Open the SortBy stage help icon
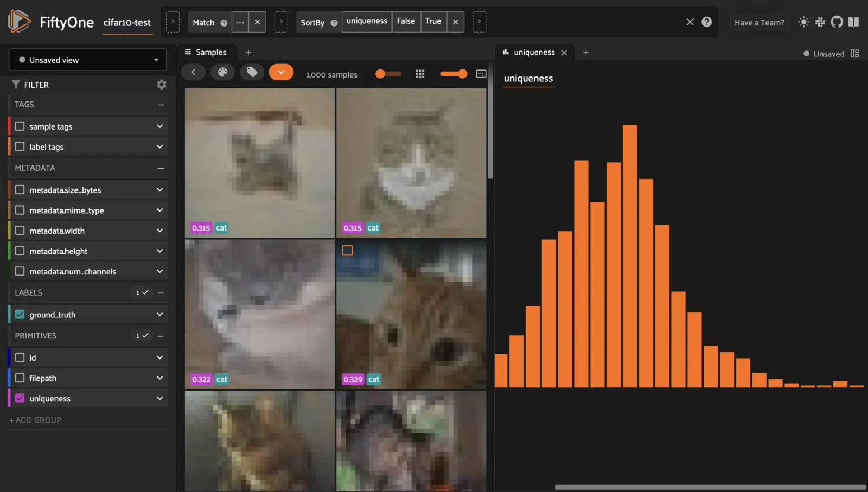 pos(334,23)
